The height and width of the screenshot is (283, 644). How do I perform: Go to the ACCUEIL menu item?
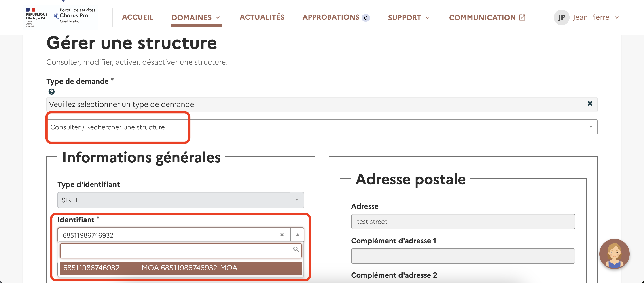pyautogui.click(x=138, y=17)
